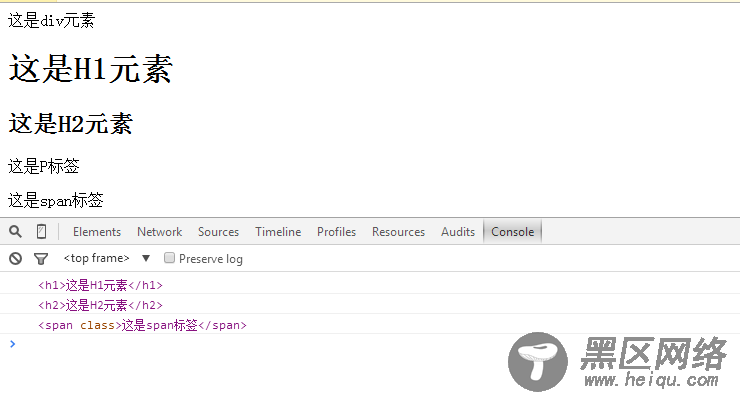The width and height of the screenshot is (740, 397).
Task: Switch to the Network tab
Action: (x=160, y=232)
